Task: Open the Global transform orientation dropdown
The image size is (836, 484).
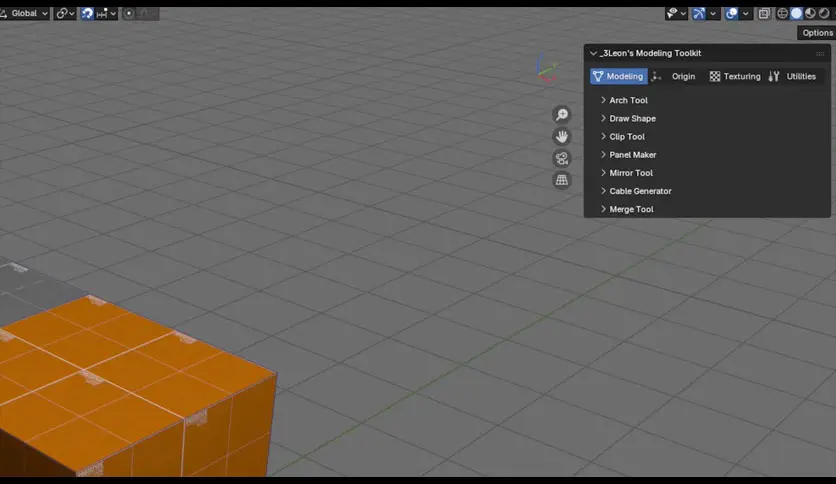Action: pyautogui.click(x=25, y=13)
